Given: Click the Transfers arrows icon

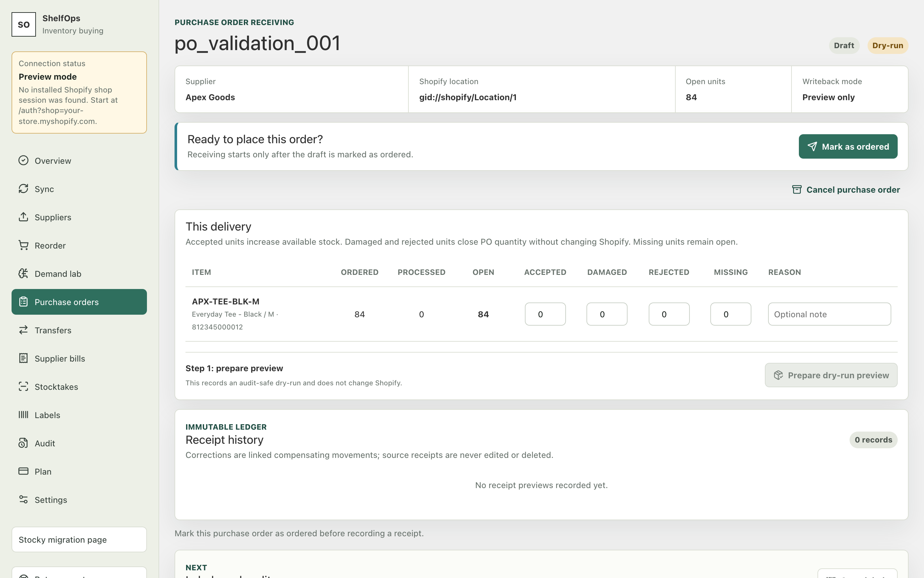Looking at the screenshot, I should tap(23, 330).
